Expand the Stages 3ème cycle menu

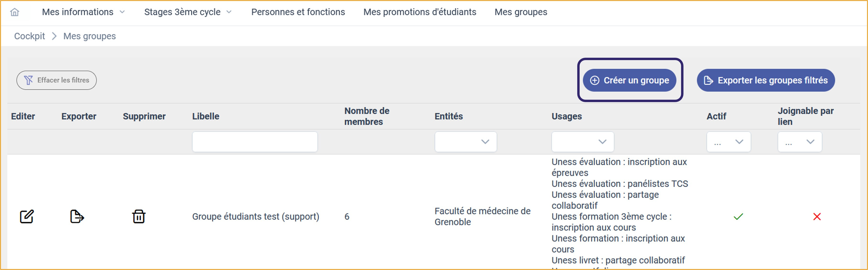[x=188, y=12]
